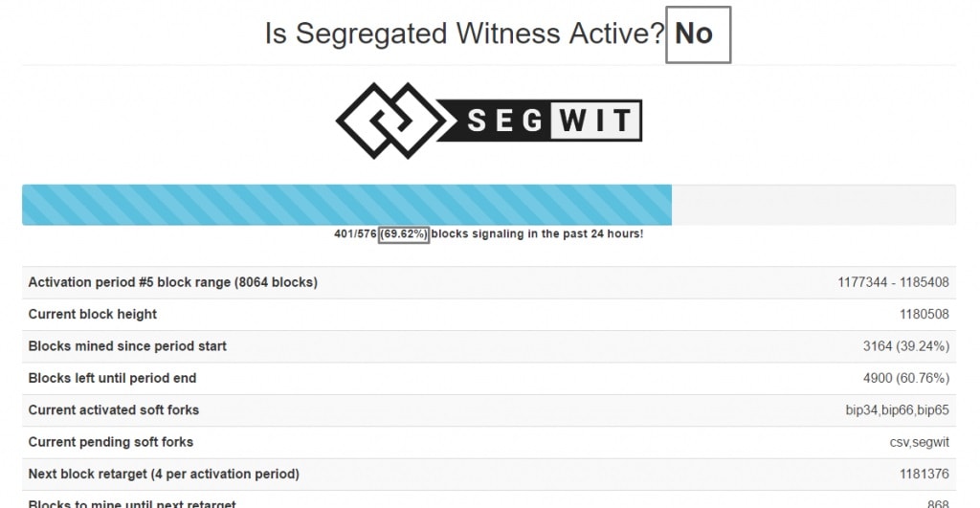Click the "Is Segregated Witness Active?" heading
Image resolution: width=980 pixels, height=508 pixels.
[x=464, y=34]
